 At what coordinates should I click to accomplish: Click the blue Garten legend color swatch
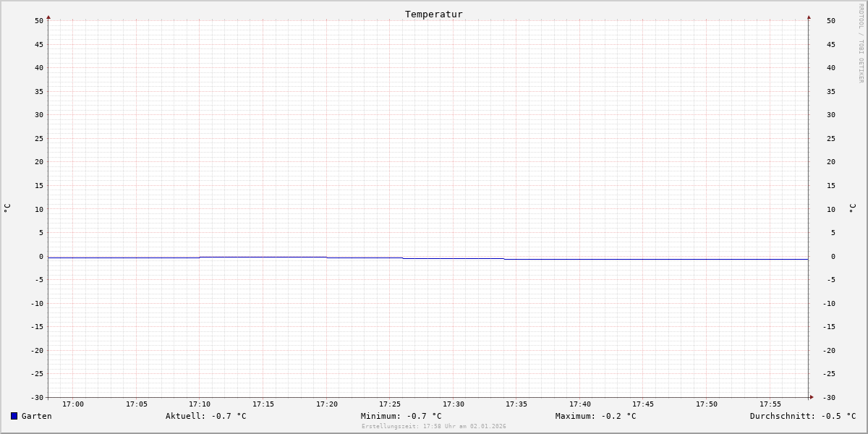pyautogui.click(x=14, y=416)
